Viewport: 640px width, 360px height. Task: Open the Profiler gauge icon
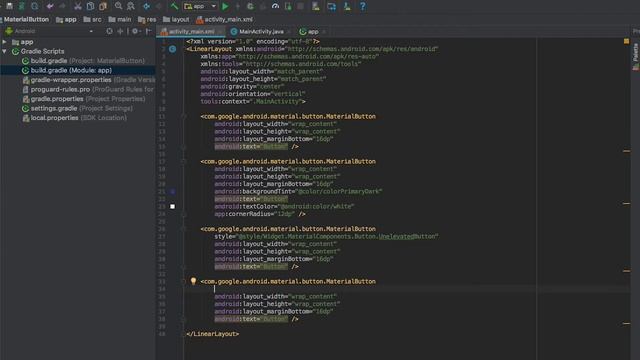point(276,6)
